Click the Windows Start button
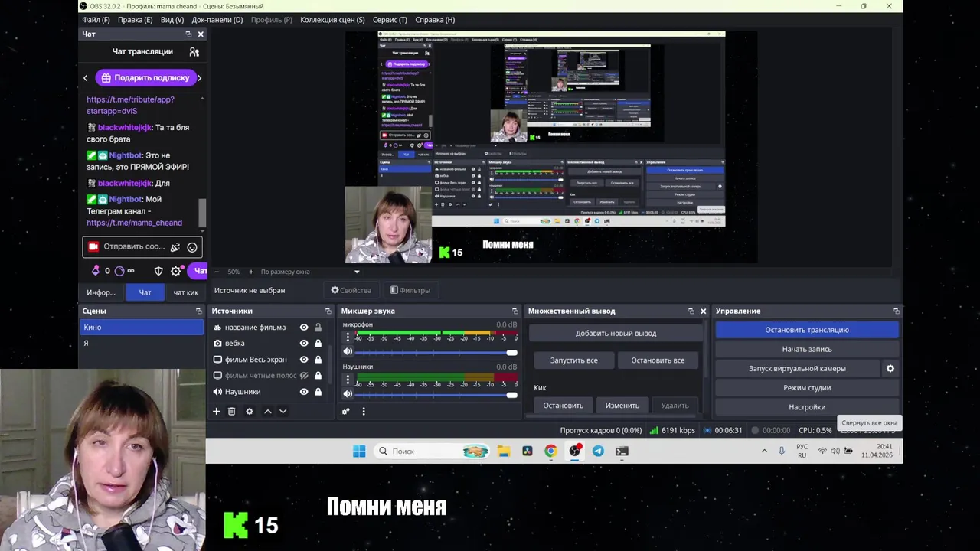The height and width of the screenshot is (551, 980). [x=359, y=452]
